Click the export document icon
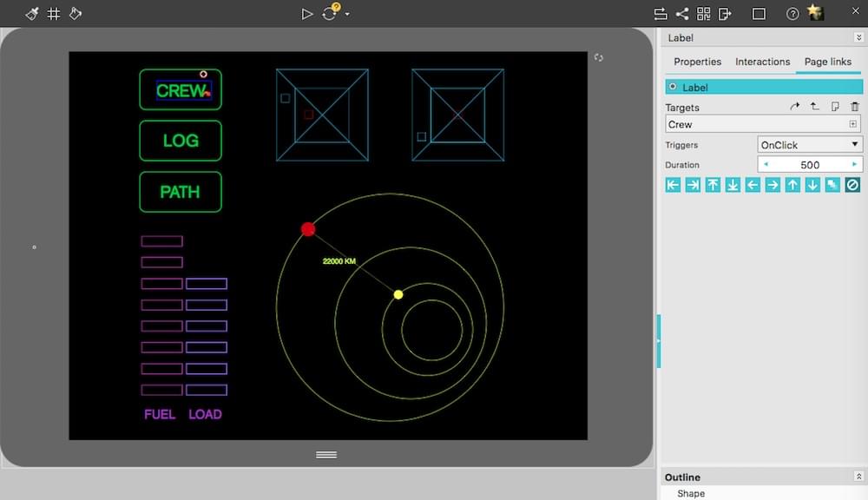The width and height of the screenshot is (868, 500). click(725, 14)
